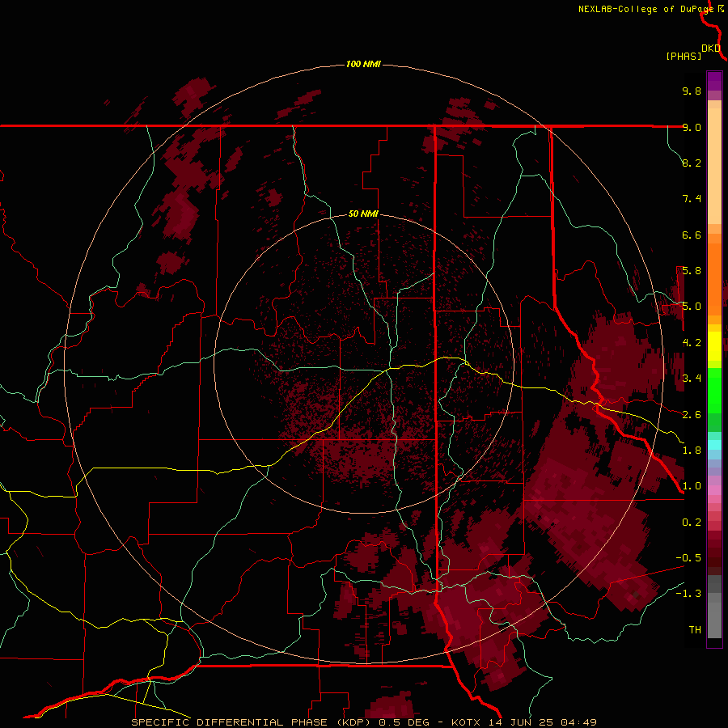The width and height of the screenshot is (728, 728).
Task: Select the 6.6 value on color scale
Action: pos(692,235)
